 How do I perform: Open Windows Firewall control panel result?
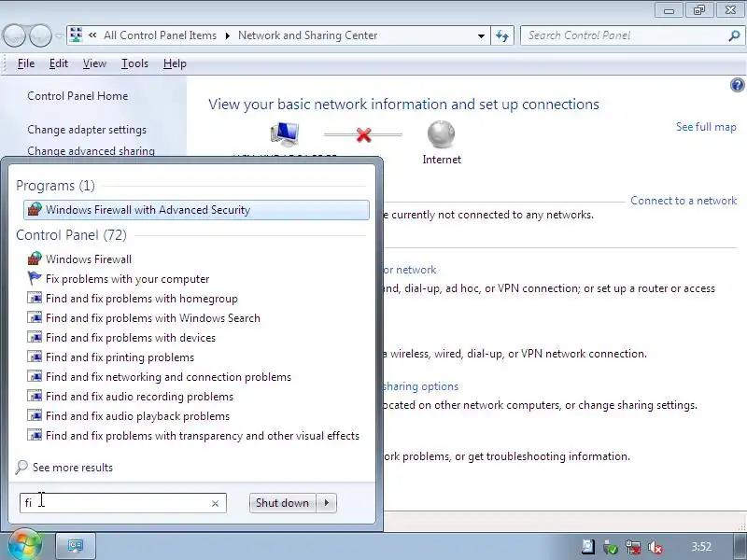[x=89, y=259]
